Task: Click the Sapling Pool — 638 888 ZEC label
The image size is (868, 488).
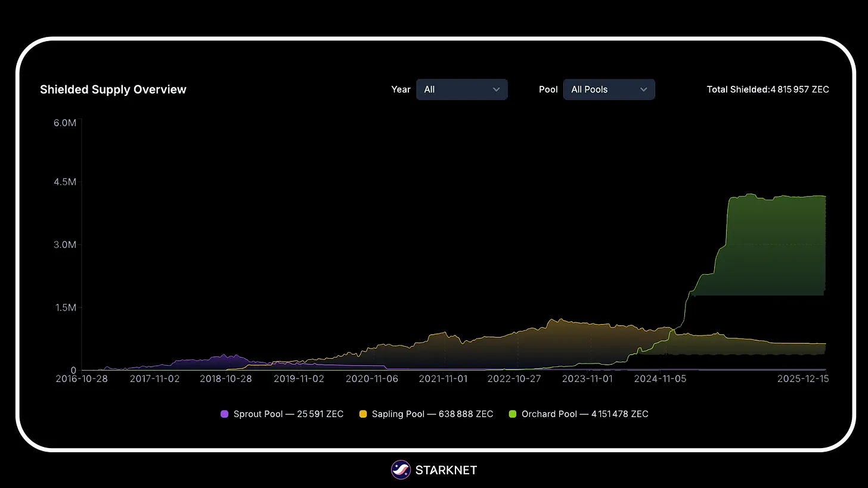Action: (x=433, y=414)
